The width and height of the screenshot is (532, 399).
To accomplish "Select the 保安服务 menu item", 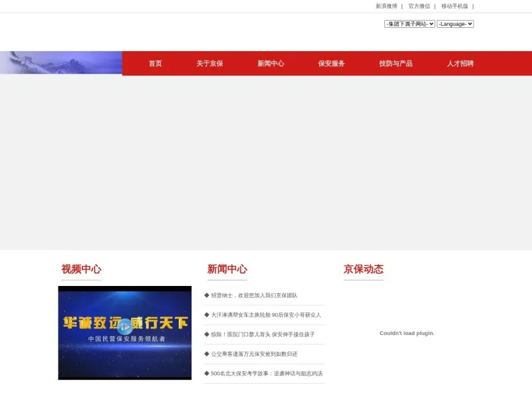I will coord(331,63).
